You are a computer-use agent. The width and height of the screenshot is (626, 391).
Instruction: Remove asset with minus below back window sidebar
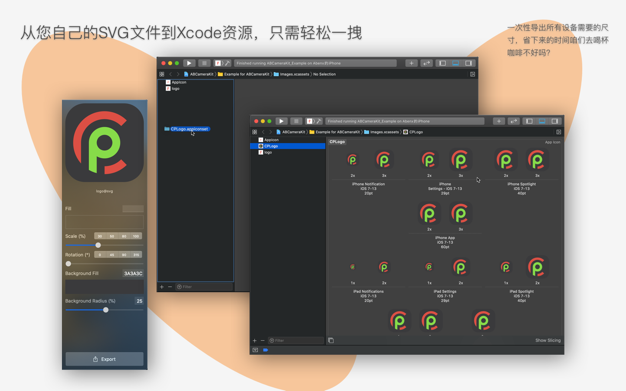click(x=170, y=287)
